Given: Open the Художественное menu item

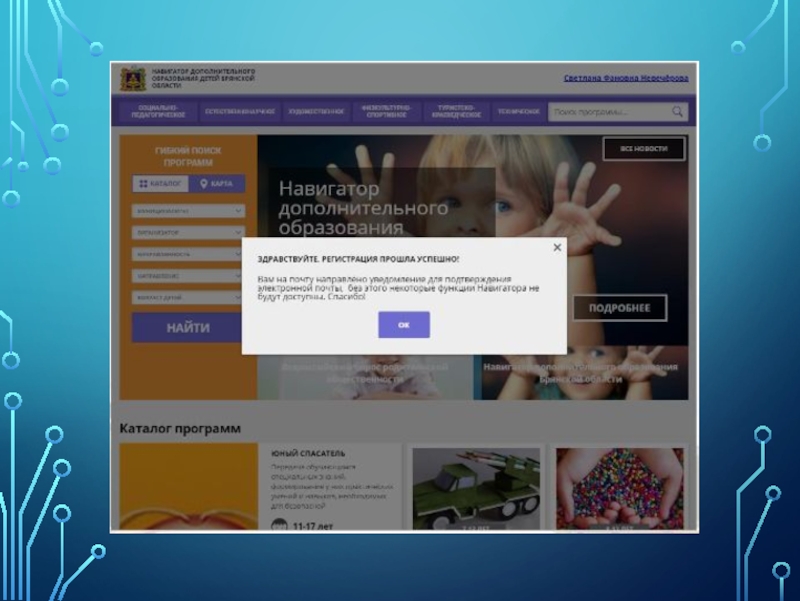Looking at the screenshot, I should (x=316, y=111).
